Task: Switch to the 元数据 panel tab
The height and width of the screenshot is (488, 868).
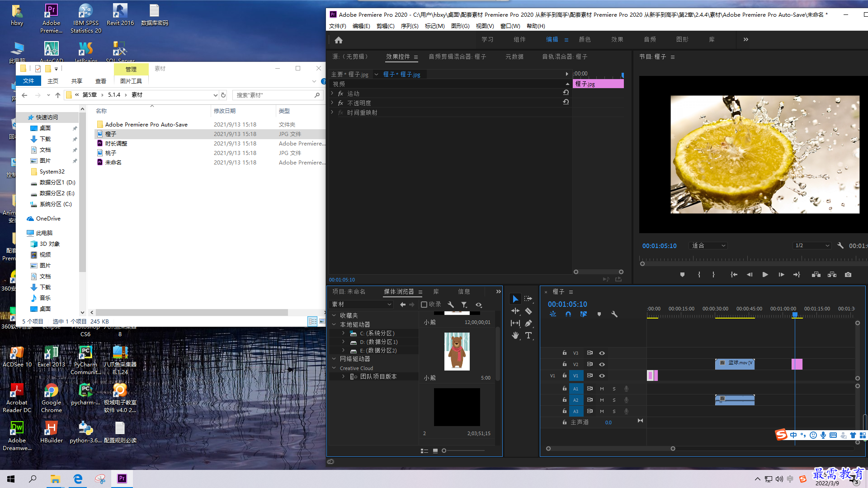Action: 514,56
